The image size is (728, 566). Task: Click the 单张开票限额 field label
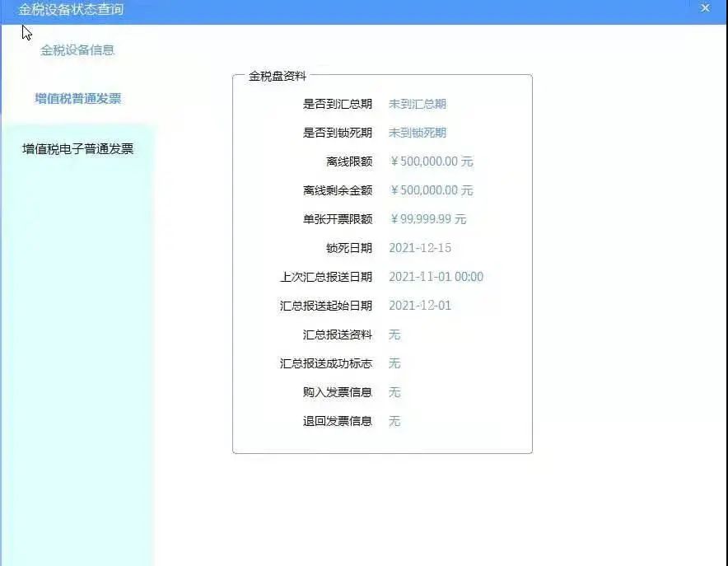click(x=338, y=220)
